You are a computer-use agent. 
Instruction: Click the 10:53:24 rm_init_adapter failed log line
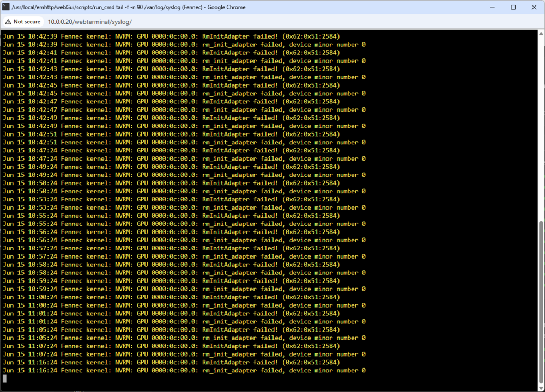184,207
